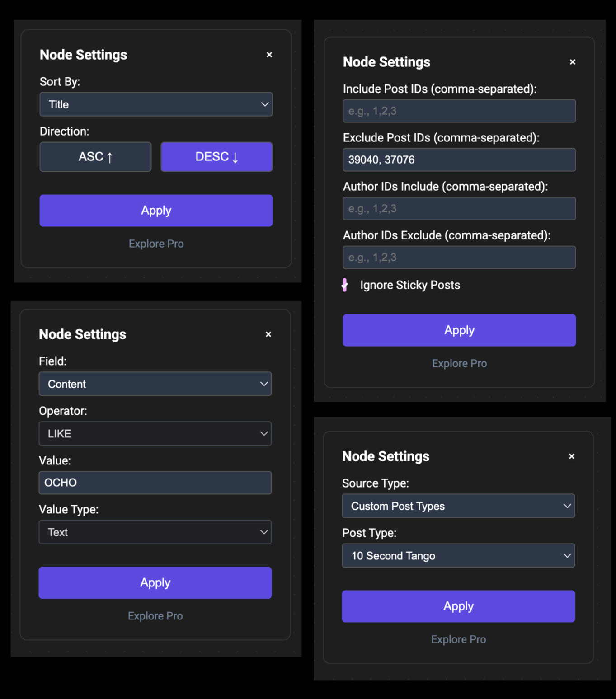Focus the Include Post IDs field
This screenshot has width=616, height=699.
[459, 111]
